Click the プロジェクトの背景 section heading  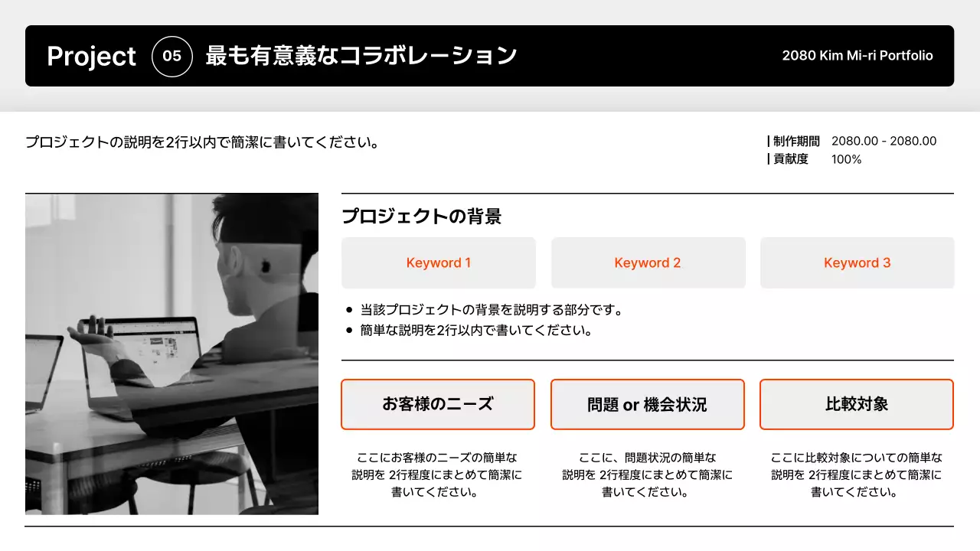click(421, 217)
